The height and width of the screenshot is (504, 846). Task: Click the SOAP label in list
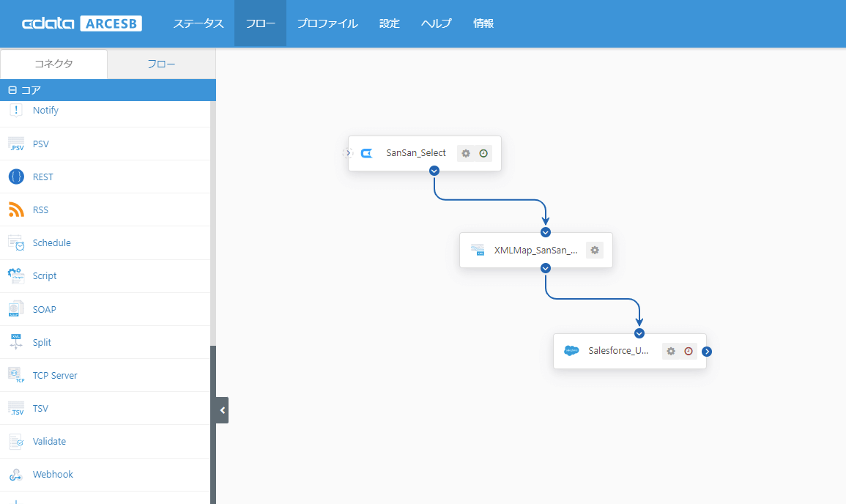click(x=44, y=309)
